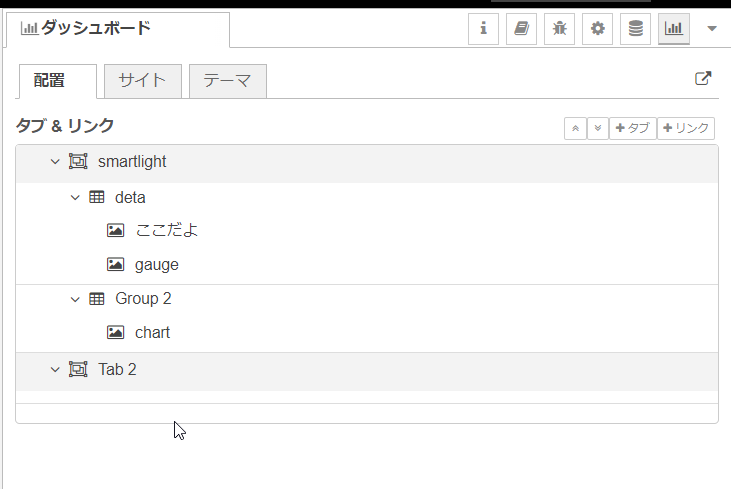Image resolution: width=731 pixels, height=489 pixels.
Task: Collapse the Group 2 chevron
Action: click(75, 299)
